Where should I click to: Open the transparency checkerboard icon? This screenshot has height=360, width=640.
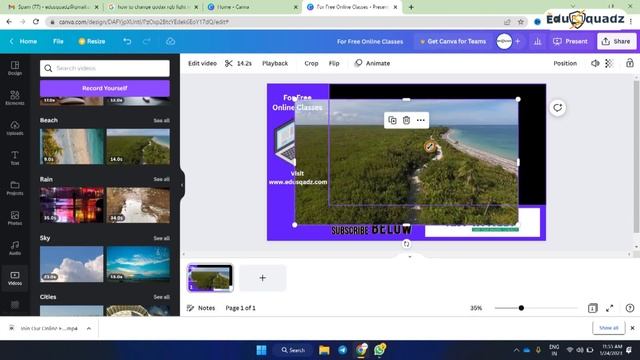(x=609, y=63)
